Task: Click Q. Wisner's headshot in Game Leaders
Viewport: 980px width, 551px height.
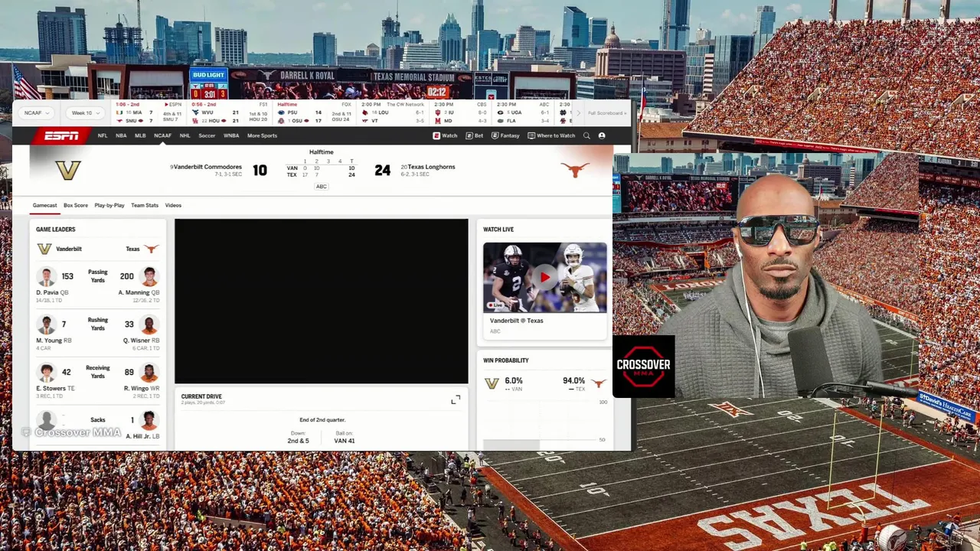Action: pos(149,324)
